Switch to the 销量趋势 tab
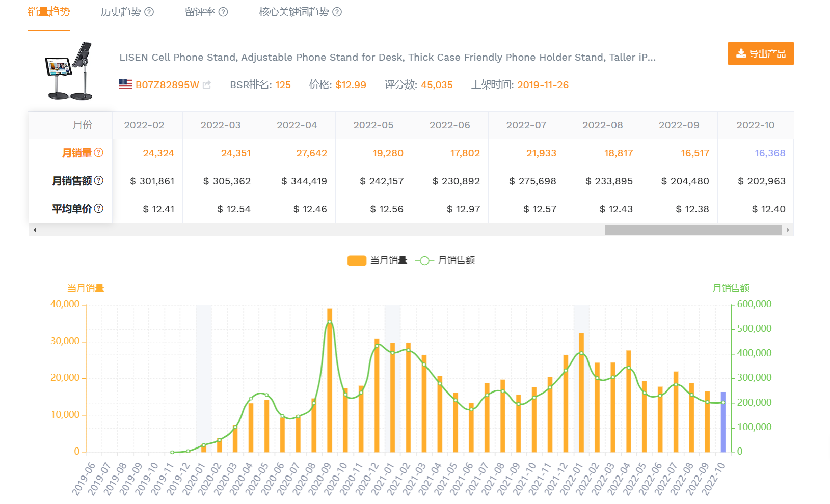Viewport: 830px width, 504px height. (x=49, y=12)
